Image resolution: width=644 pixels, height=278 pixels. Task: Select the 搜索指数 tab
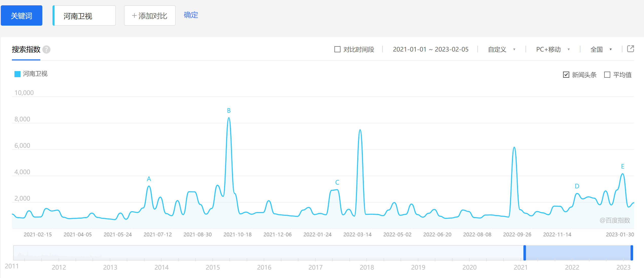(26, 50)
